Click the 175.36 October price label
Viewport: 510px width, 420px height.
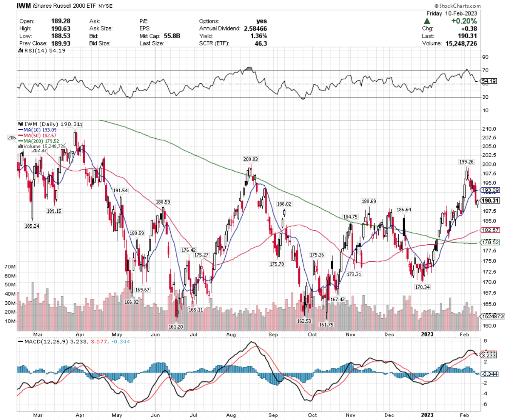point(317,255)
